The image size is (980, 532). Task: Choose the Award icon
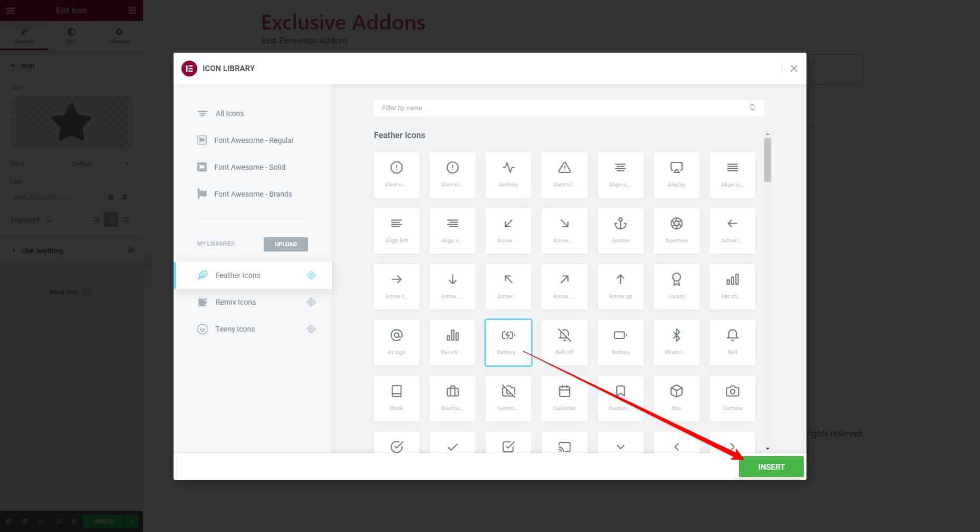coord(677,287)
